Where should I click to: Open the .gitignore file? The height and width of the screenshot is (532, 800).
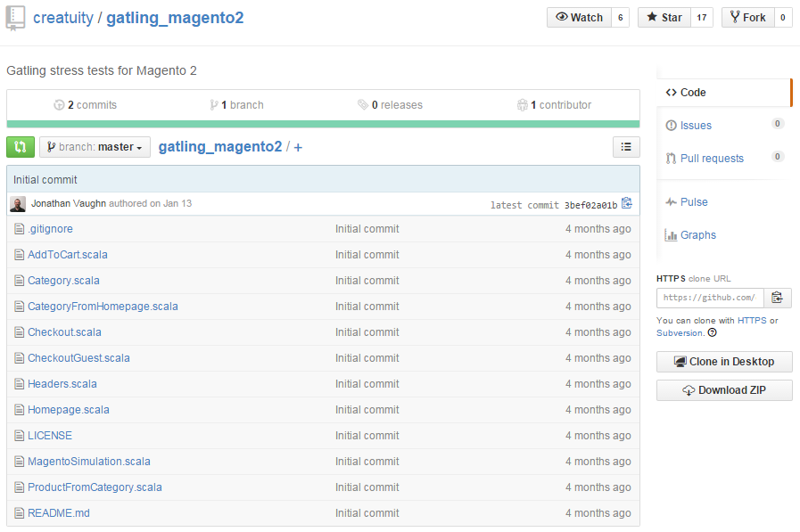coord(50,229)
